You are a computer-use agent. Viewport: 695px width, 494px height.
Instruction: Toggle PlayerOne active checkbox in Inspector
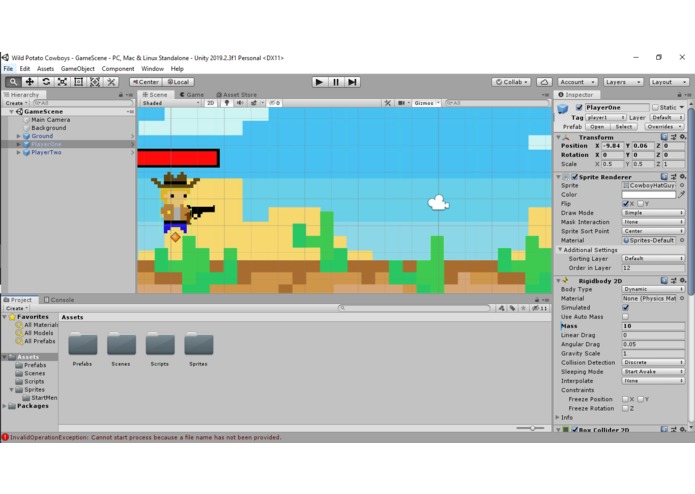[579, 107]
